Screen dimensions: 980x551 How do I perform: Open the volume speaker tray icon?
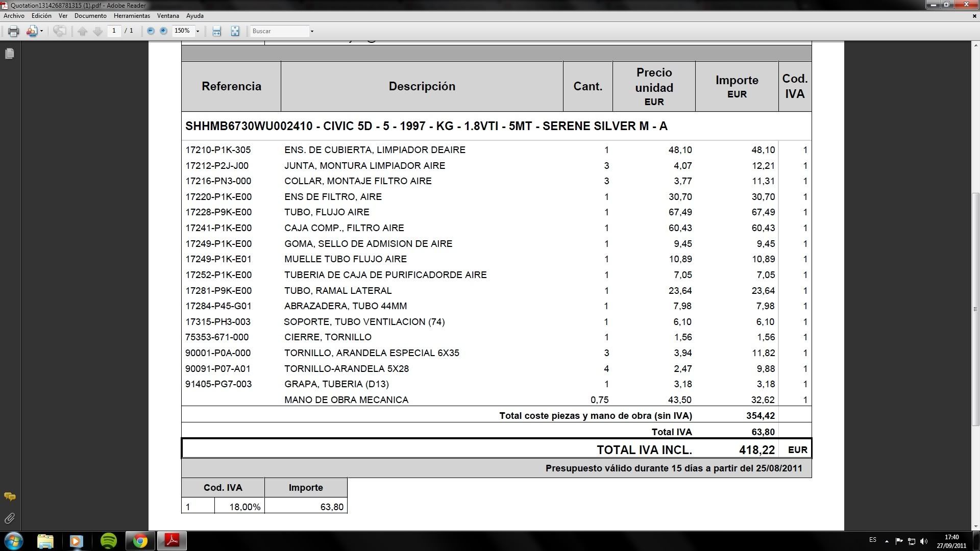[x=923, y=541]
